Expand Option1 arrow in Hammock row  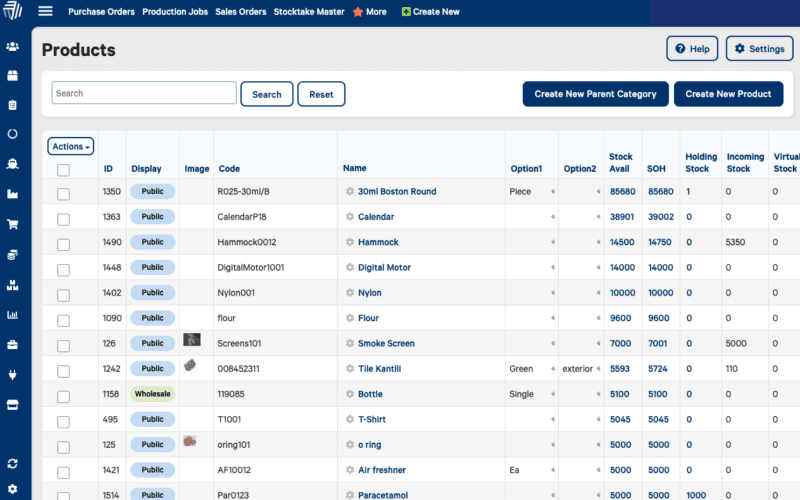553,242
